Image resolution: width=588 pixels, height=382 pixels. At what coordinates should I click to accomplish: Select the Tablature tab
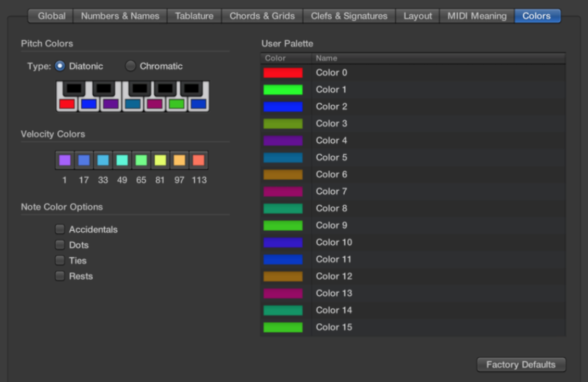[194, 16]
